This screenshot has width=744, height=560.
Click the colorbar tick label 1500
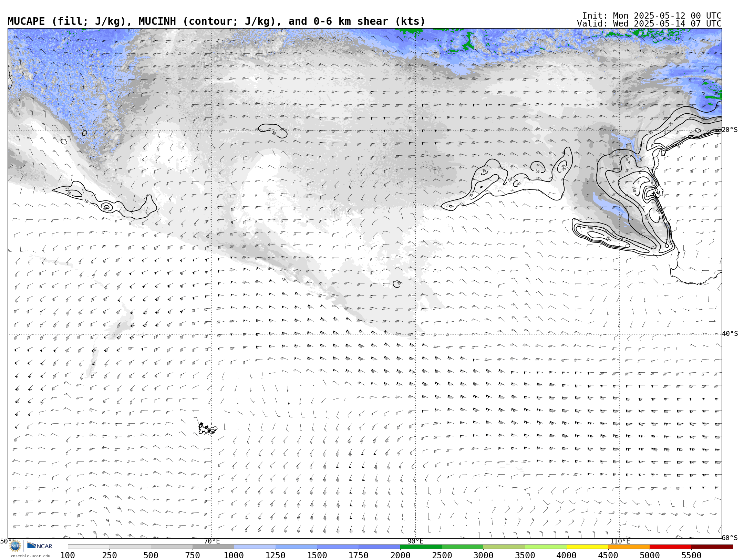click(x=317, y=556)
